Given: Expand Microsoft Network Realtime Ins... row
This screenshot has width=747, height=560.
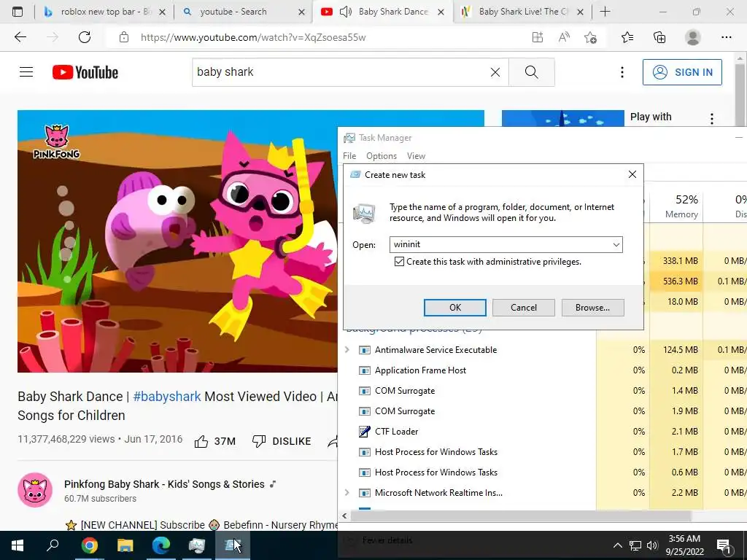Looking at the screenshot, I should [x=347, y=492].
